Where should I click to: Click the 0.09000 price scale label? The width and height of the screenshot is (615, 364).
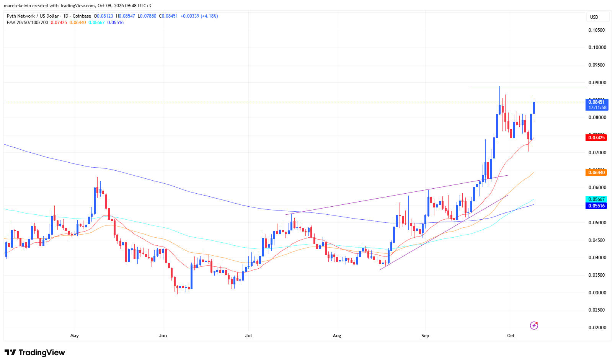point(597,83)
